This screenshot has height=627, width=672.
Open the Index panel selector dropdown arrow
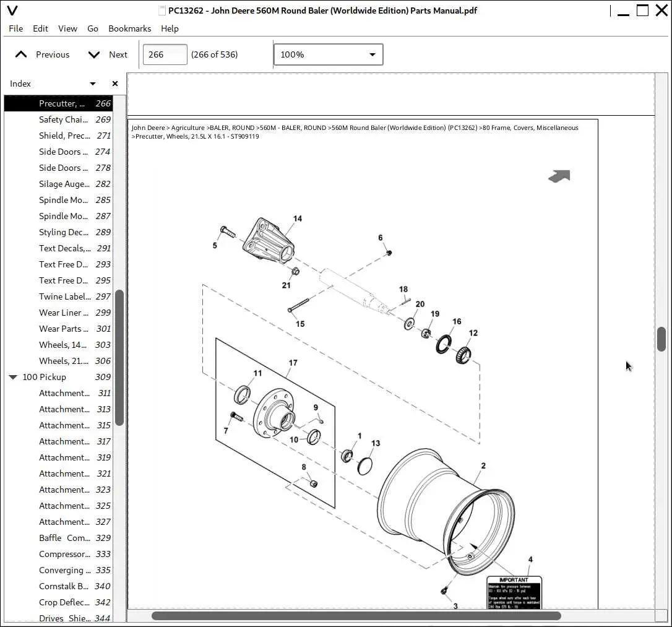(93, 84)
